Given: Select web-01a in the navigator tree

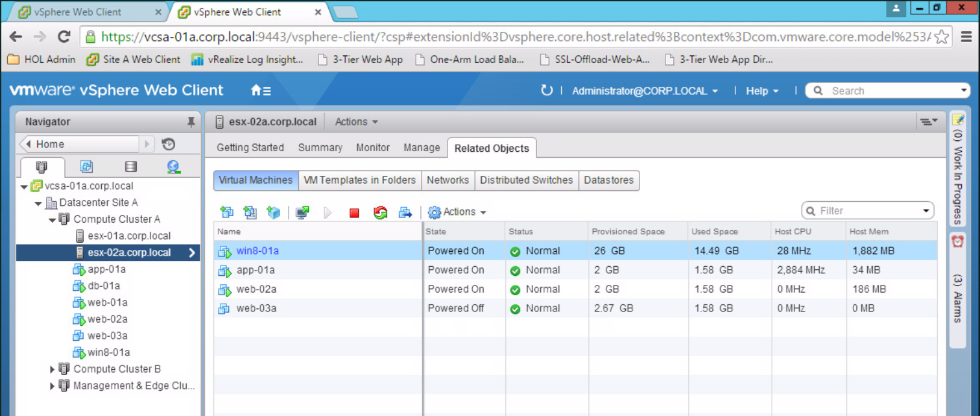Looking at the screenshot, I should [108, 302].
